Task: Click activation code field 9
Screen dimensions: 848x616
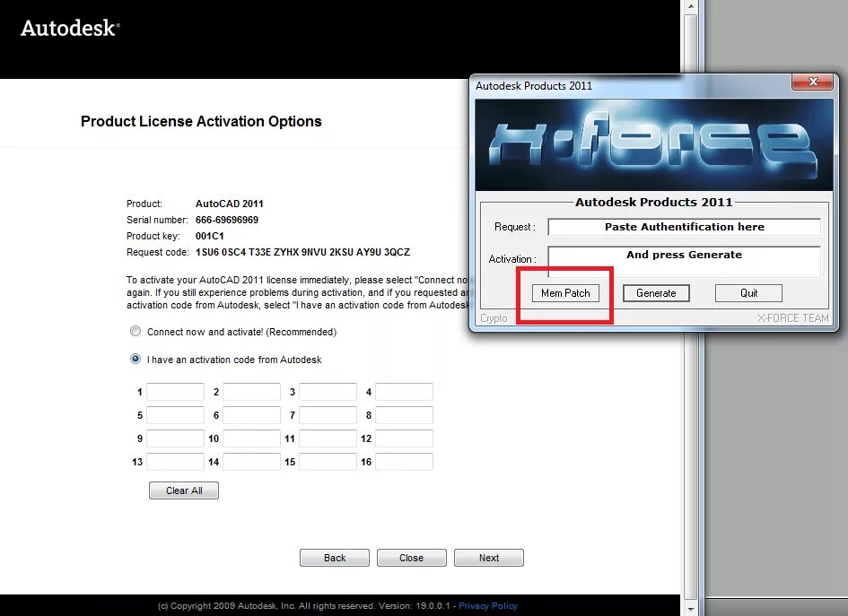Action: 175,438
